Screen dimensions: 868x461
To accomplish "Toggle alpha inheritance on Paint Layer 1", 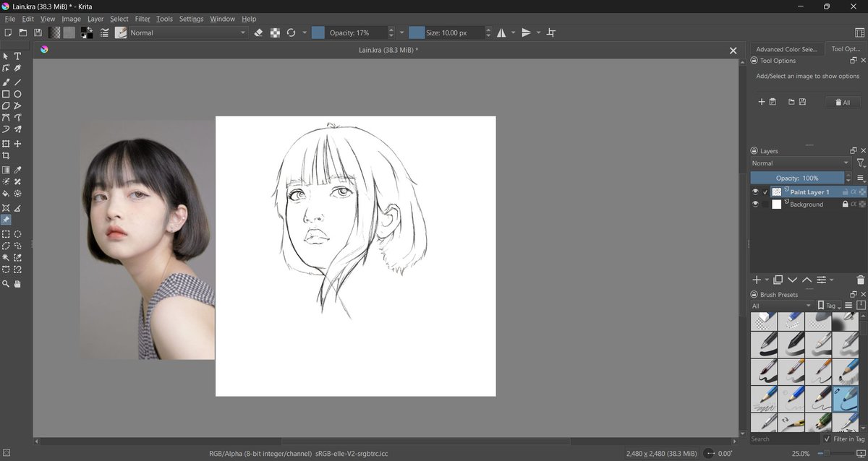I will pyautogui.click(x=854, y=192).
